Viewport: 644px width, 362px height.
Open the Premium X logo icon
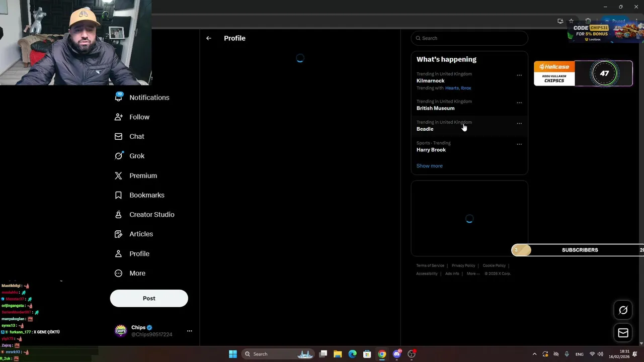pyautogui.click(x=118, y=175)
